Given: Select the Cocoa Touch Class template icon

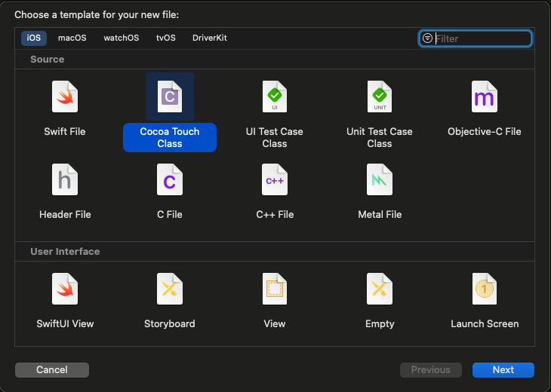Looking at the screenshot, I should (x=170, y=96).
